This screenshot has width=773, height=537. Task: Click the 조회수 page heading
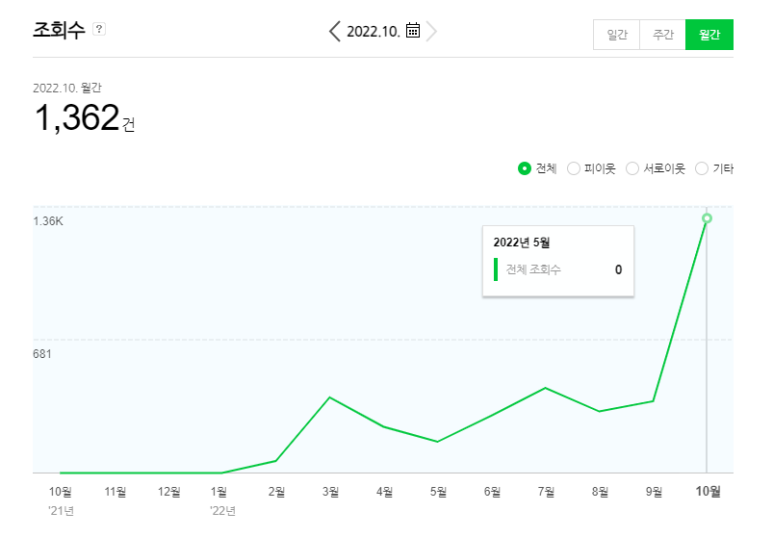59,30
